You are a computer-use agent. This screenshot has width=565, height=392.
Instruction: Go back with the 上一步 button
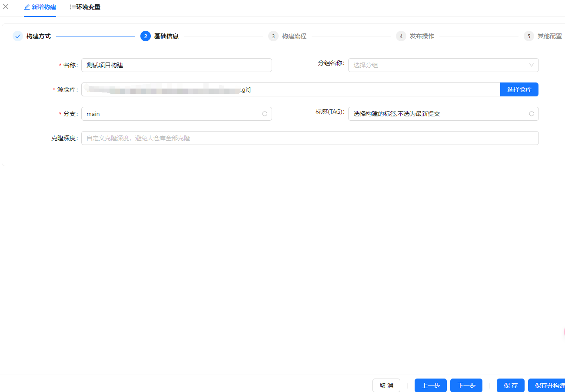click(431, 385)
